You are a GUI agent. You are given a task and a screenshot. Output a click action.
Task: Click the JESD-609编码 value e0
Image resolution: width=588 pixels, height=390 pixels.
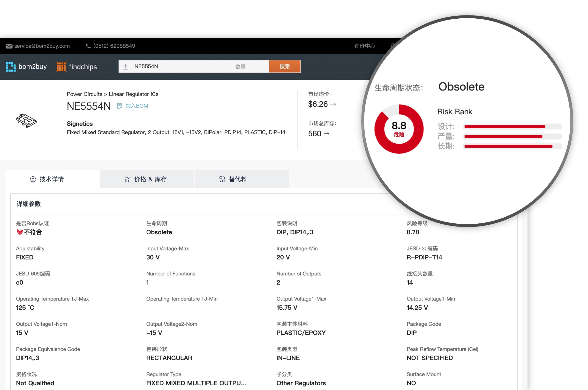pos(20,283)
